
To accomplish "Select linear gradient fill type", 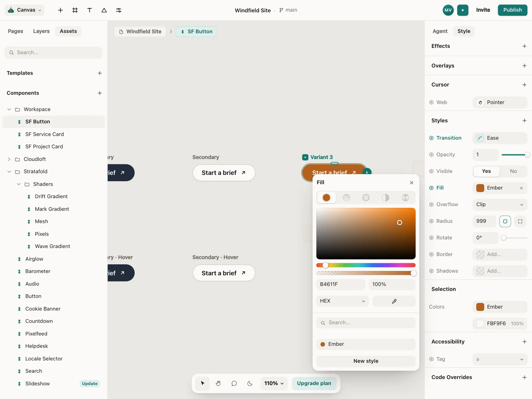I will coord(346,198).
